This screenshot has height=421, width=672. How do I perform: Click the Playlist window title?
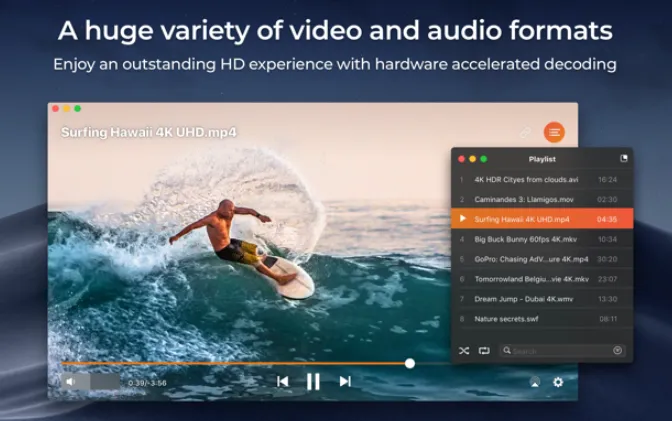[x=542, y=159]
